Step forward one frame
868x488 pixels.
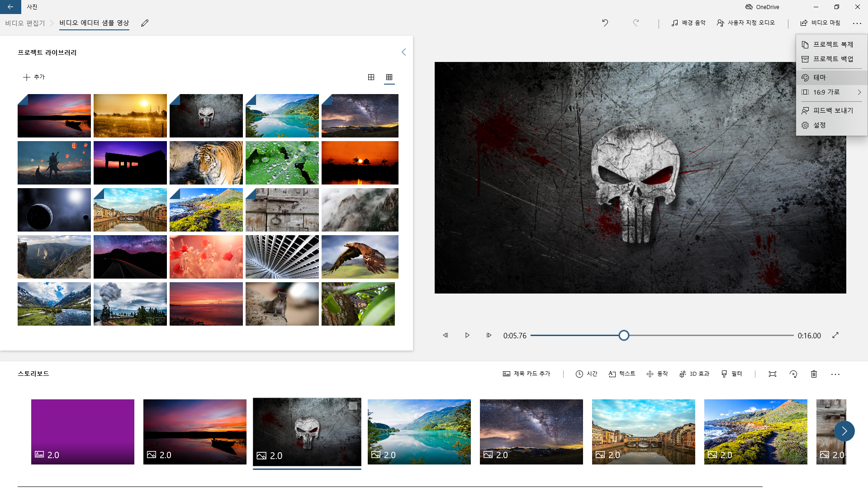pyautogui.click(x=489, y=335)
